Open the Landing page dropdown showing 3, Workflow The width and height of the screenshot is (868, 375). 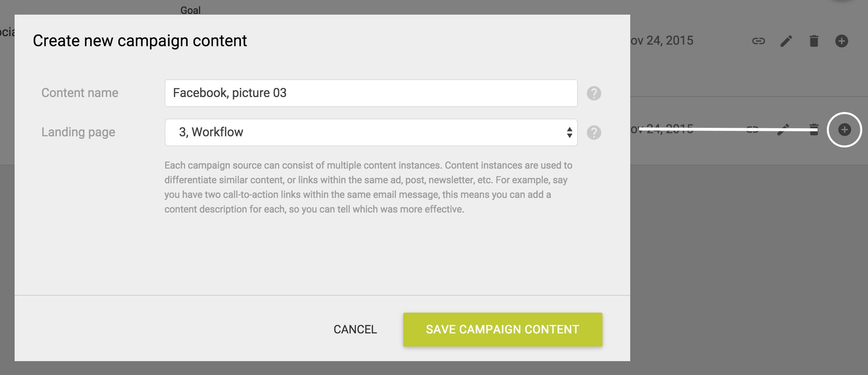(371, 132)
